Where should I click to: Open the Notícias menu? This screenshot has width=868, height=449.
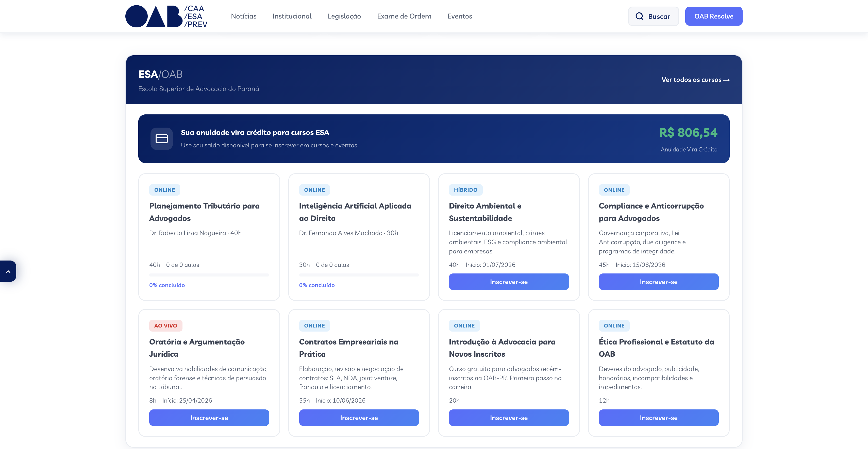(x=243, y=16)
